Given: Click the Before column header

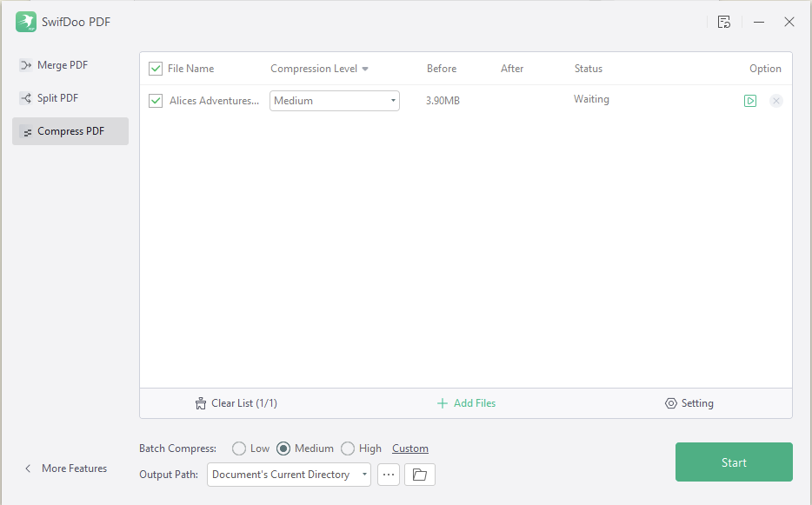Looking at the screenshot, I should (442, 69).
